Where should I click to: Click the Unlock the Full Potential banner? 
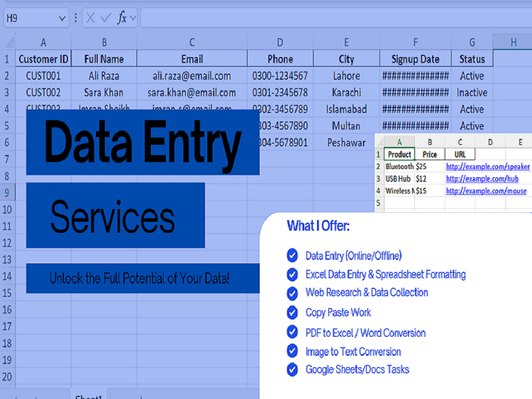[143, 278]
